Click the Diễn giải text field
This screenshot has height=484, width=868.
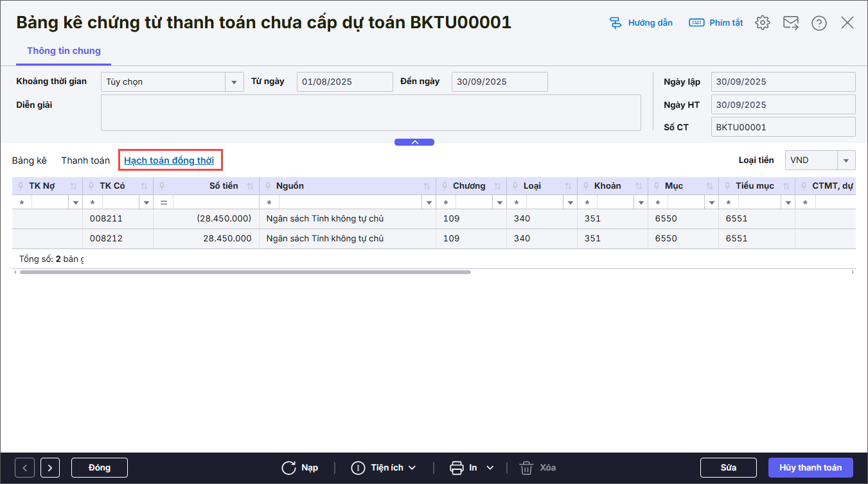pos(371,113)
